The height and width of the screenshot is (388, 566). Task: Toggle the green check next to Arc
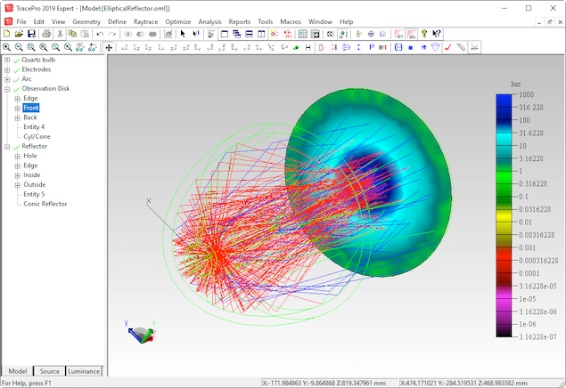16,79
